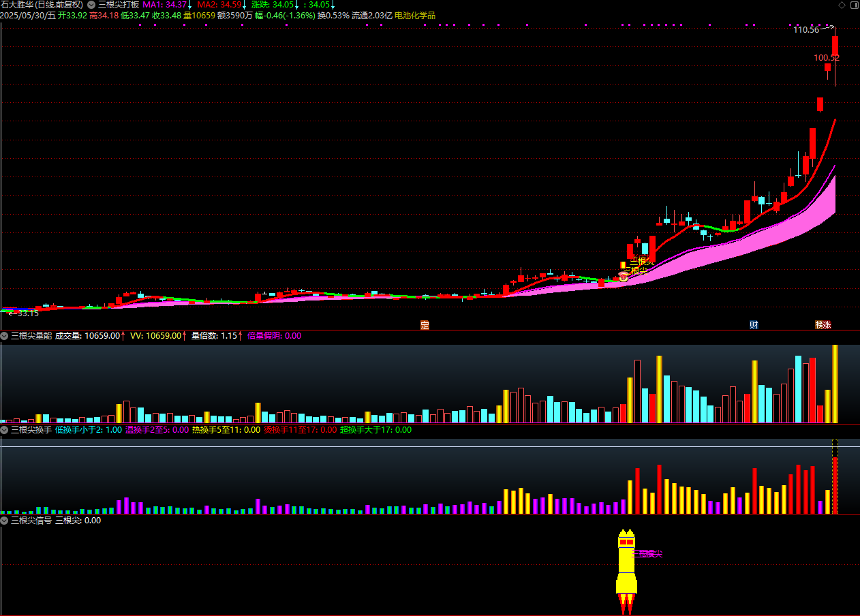Click the 电池化学品 sector link
This screenshot has height=616, width=860.
pyautogui.click(x=415, y=15)
